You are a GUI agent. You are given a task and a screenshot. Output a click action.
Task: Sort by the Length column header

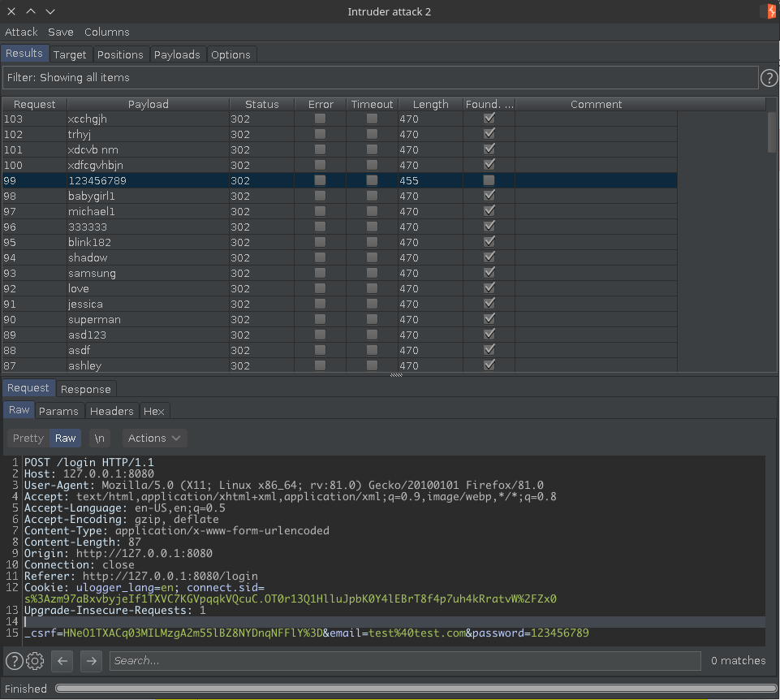[430, 104]
